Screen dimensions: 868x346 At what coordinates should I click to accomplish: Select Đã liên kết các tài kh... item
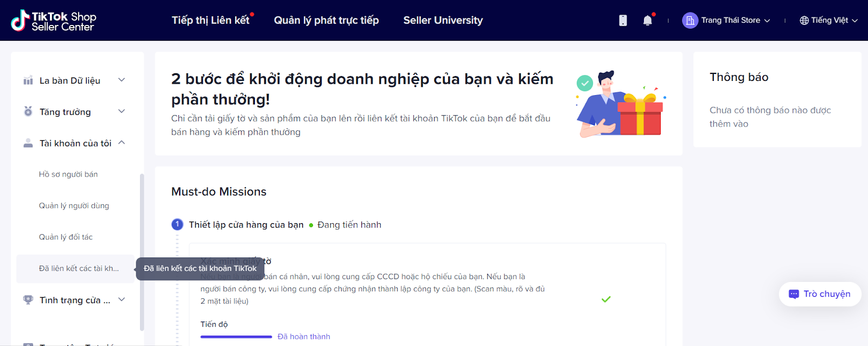(x=76, y=269)
